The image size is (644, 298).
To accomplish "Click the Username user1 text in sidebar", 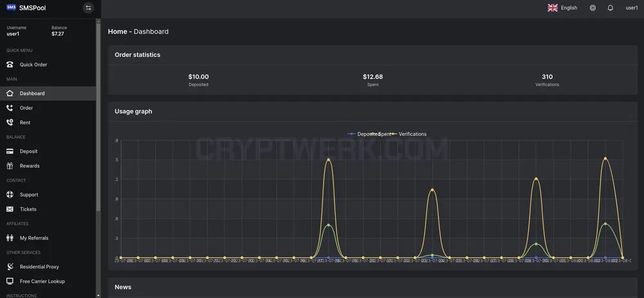I will 13,34.
